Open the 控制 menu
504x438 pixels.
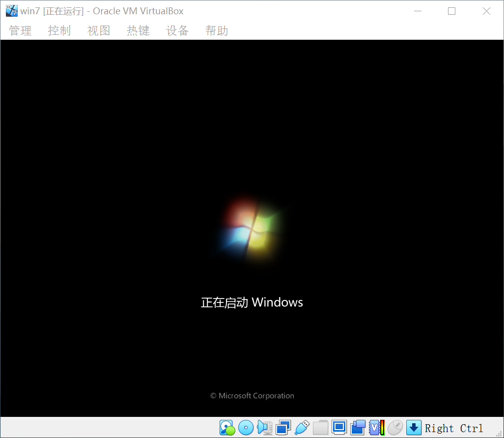pos(59,30)
